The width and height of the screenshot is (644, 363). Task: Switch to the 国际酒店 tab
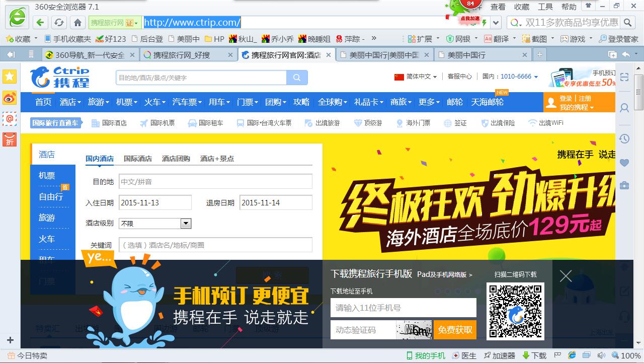pyautogui.click(x=137, y=159)
